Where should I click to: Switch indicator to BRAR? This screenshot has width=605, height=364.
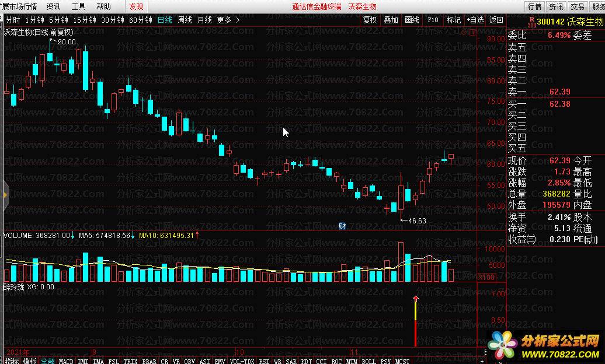[x=149, y=361]
